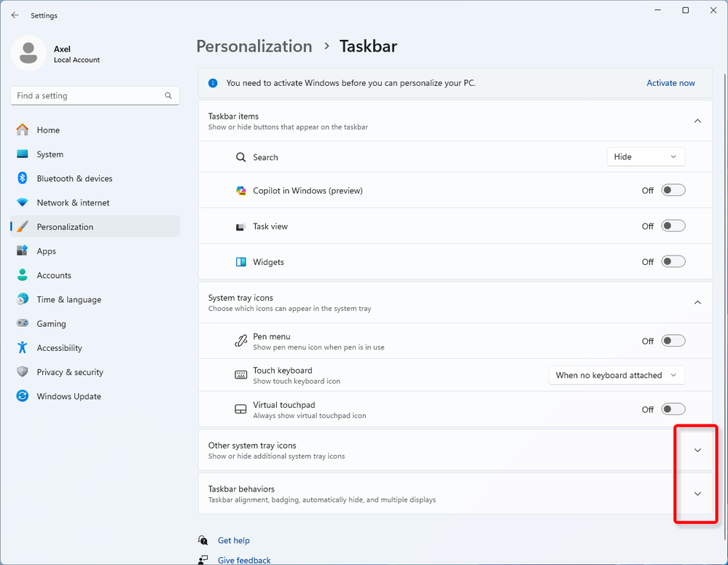Click the Settings window title
The width and height of the screenshot is (728, 565).
[44, 15]
